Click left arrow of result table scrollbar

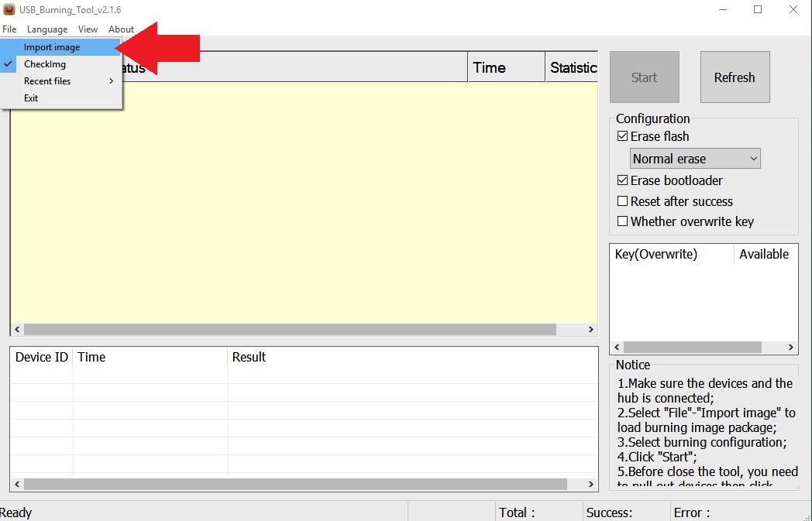(x=17, y=485)
